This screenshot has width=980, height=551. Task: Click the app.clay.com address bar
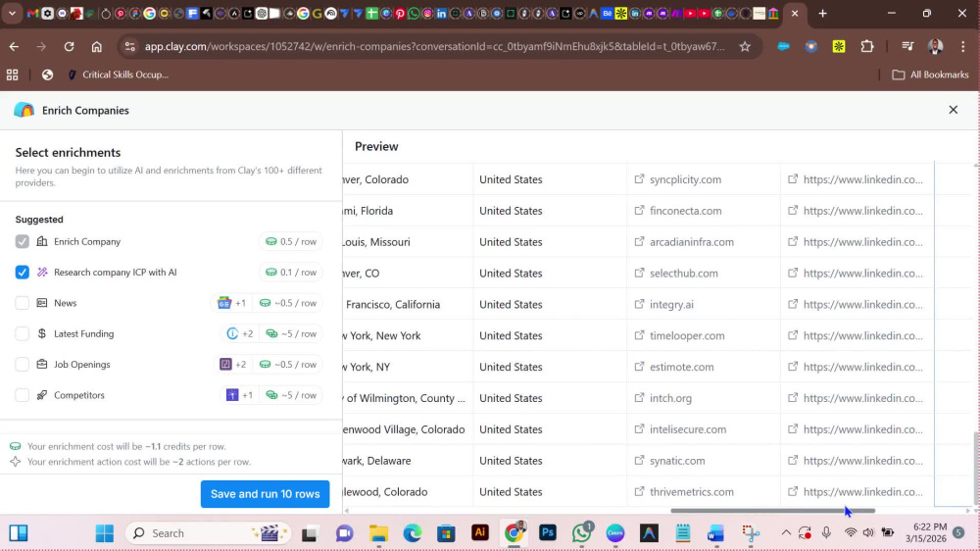pyautogui.click(x=434, y=46)
